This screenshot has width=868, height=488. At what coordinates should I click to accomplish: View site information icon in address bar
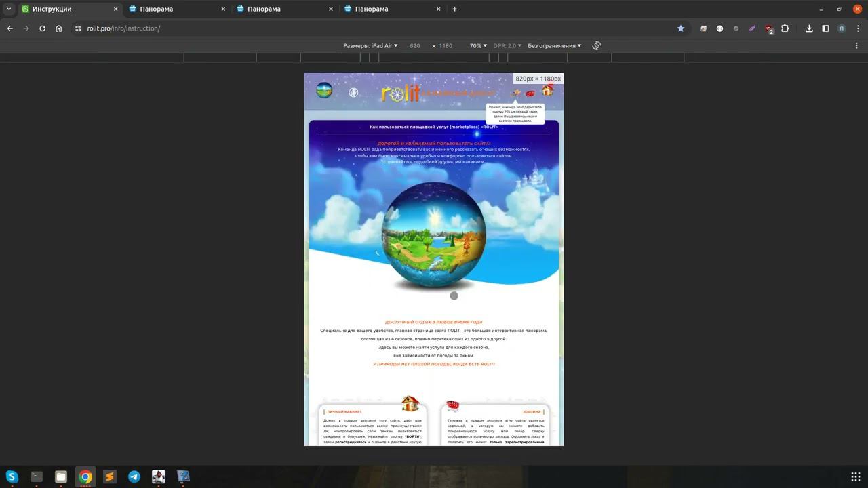[x=78, y=28]
